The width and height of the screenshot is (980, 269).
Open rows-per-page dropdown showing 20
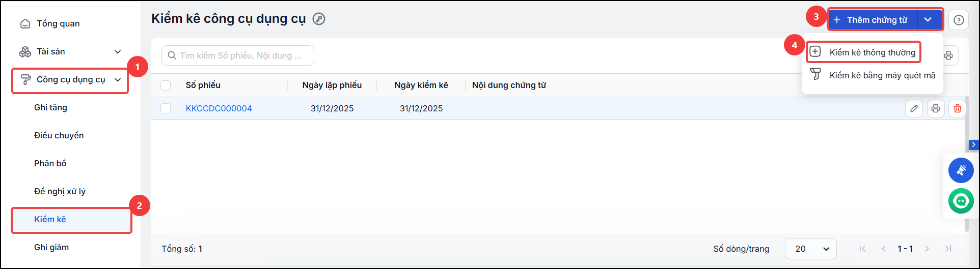pos(811,249)
